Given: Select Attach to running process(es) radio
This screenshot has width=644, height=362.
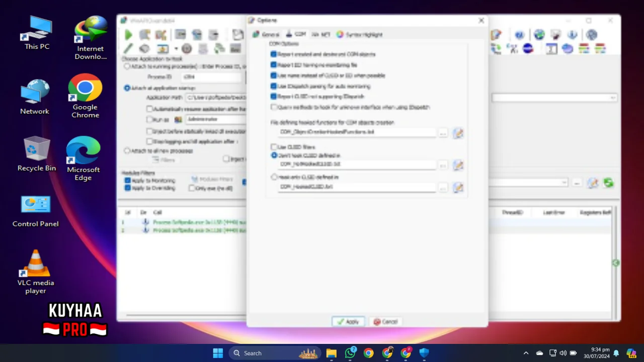Looking at the screenshot, I should click(127, 66).
